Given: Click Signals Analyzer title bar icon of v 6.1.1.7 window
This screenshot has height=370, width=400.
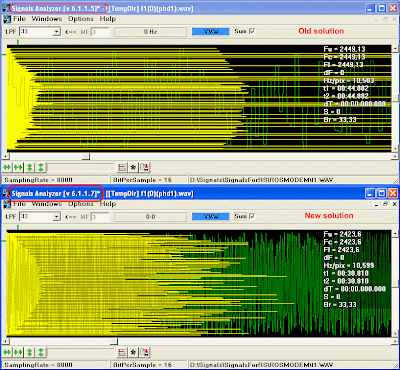Looking at the screenshot, I should [5, 194].
